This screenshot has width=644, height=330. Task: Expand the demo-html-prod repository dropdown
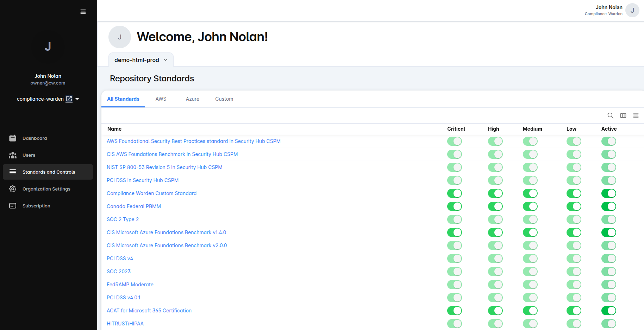[x=140, y=60]
